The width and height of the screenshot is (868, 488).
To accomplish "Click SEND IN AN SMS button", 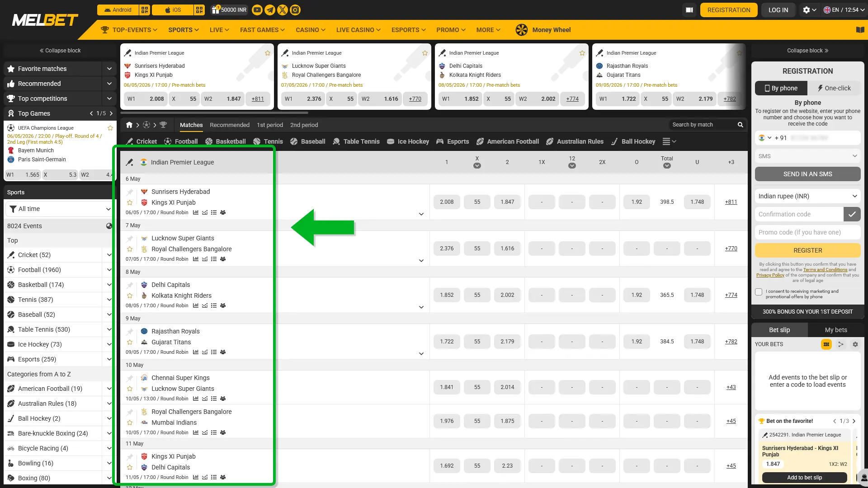I will (807, 174).
